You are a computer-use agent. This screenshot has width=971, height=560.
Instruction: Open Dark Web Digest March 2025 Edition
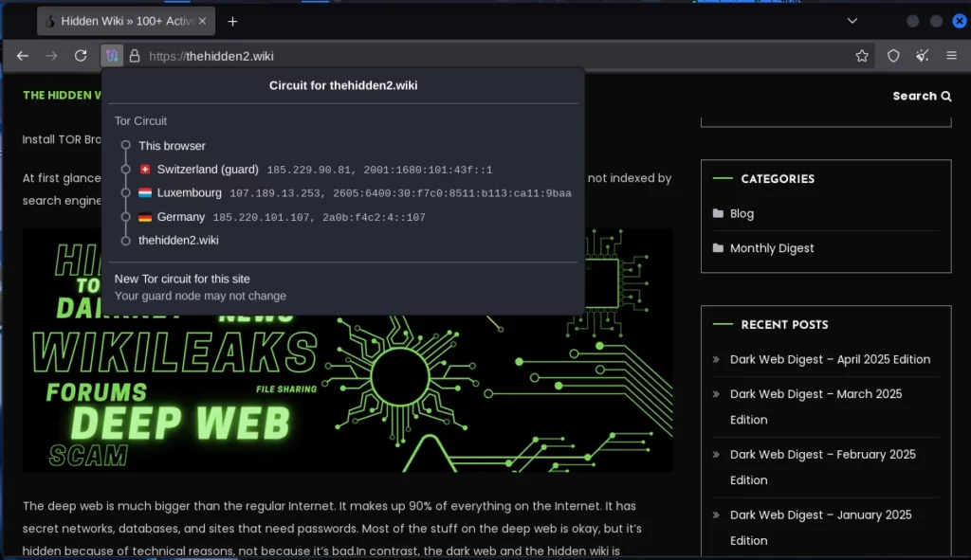816,406
